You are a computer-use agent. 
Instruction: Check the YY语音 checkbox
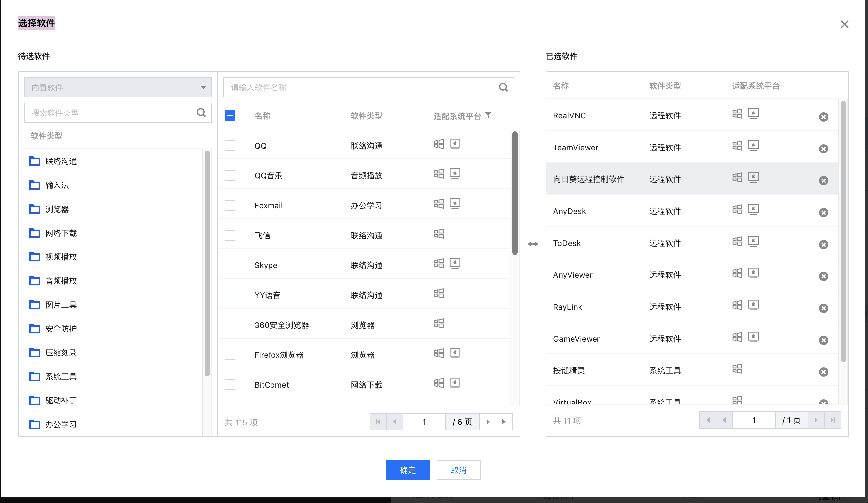click(x=230, y=295)
